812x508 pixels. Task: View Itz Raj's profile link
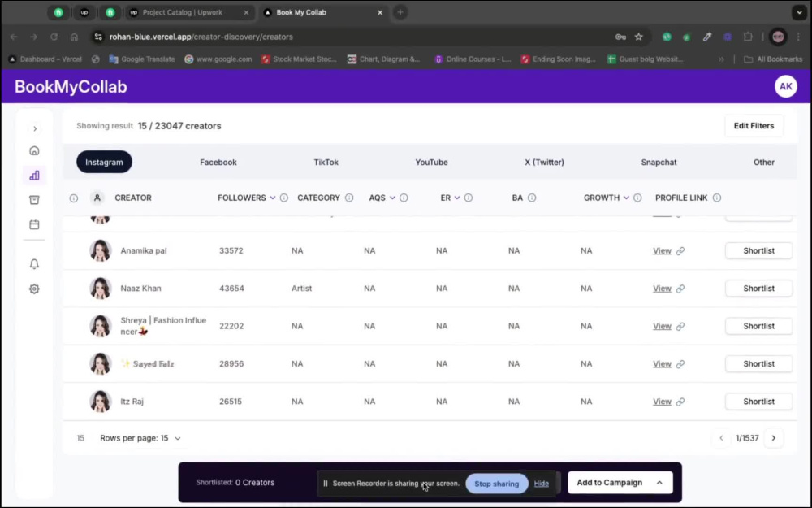click(662, 402)
